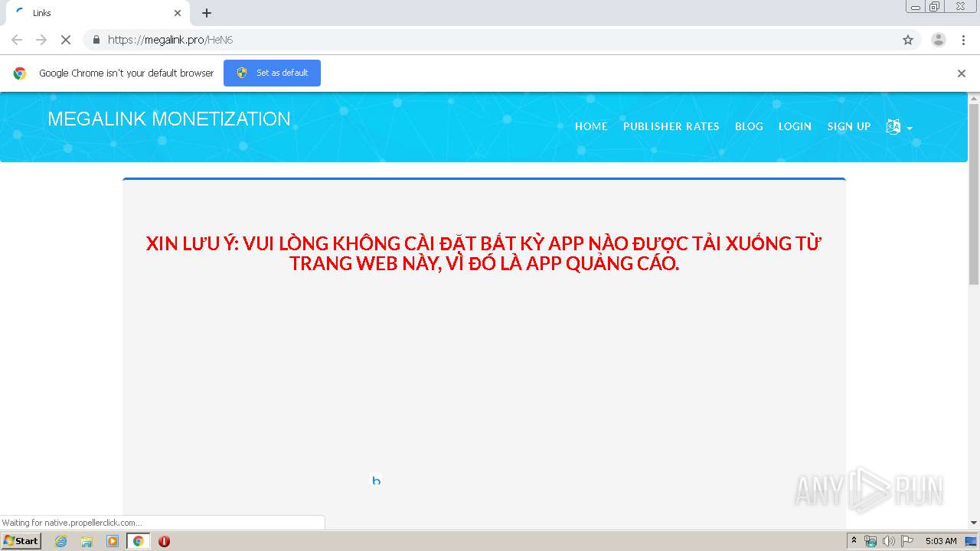Image resolution: width=980 pixels, height=551 pixels.
Task: Open the clock showing 5:03 AM
Action: (x=941, y=541)
